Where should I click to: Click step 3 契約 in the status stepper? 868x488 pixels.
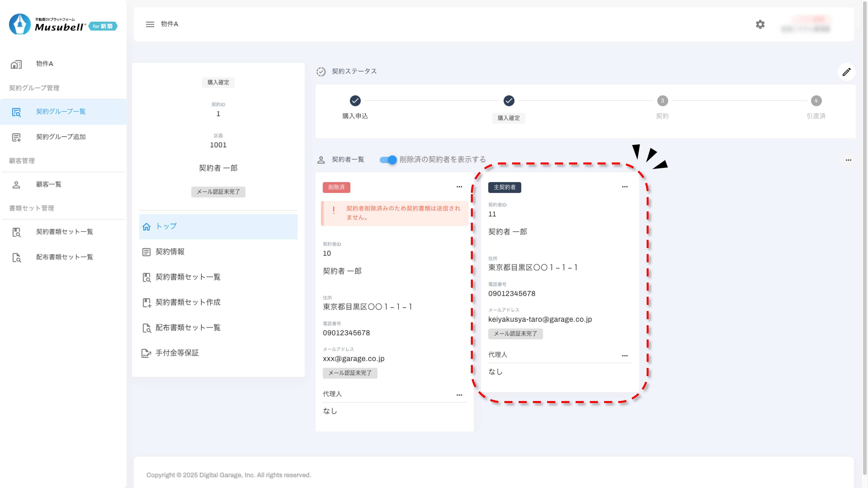coord(662,101)
